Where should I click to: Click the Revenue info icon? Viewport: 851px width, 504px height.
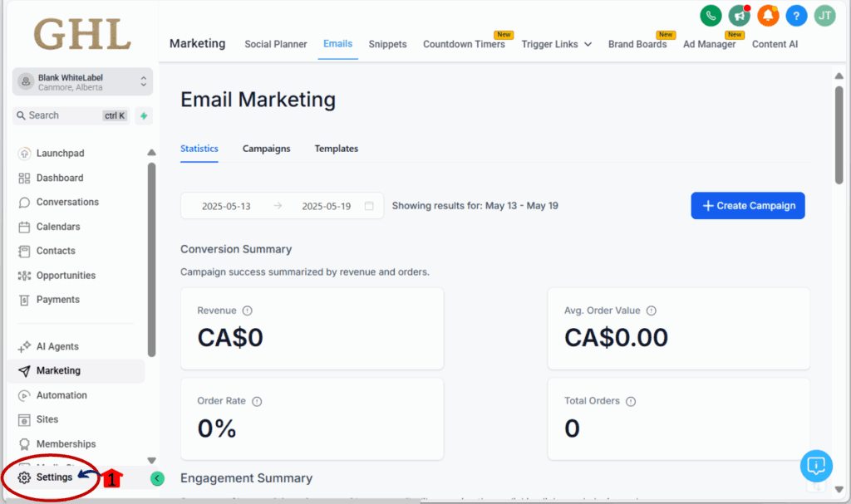[x=248, y=311]
